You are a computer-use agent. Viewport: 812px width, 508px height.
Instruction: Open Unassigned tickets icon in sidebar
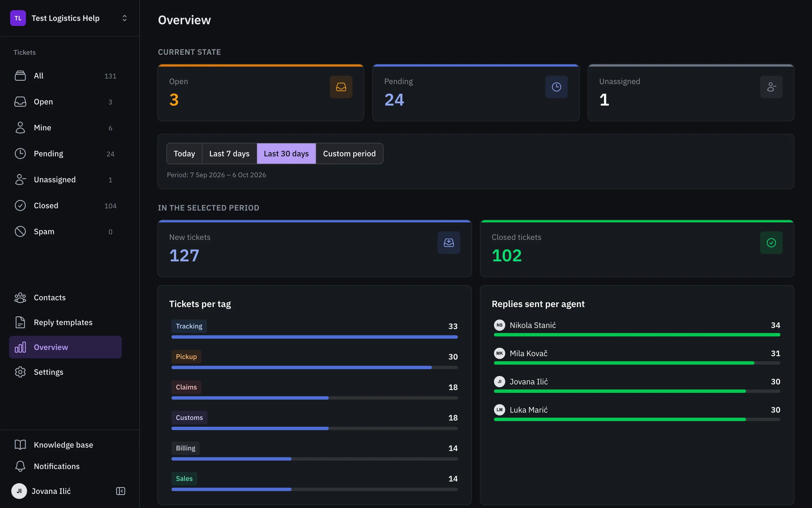pos(20,179)
